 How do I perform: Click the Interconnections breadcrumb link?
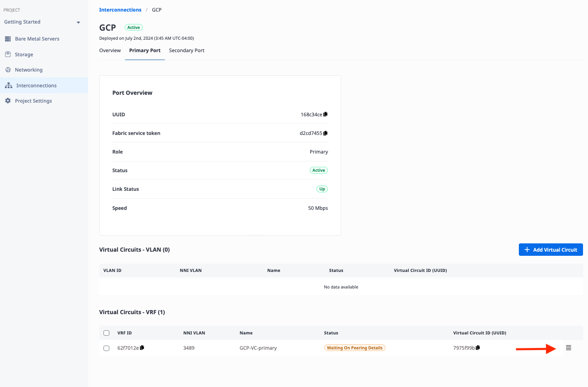click(120, 10)
